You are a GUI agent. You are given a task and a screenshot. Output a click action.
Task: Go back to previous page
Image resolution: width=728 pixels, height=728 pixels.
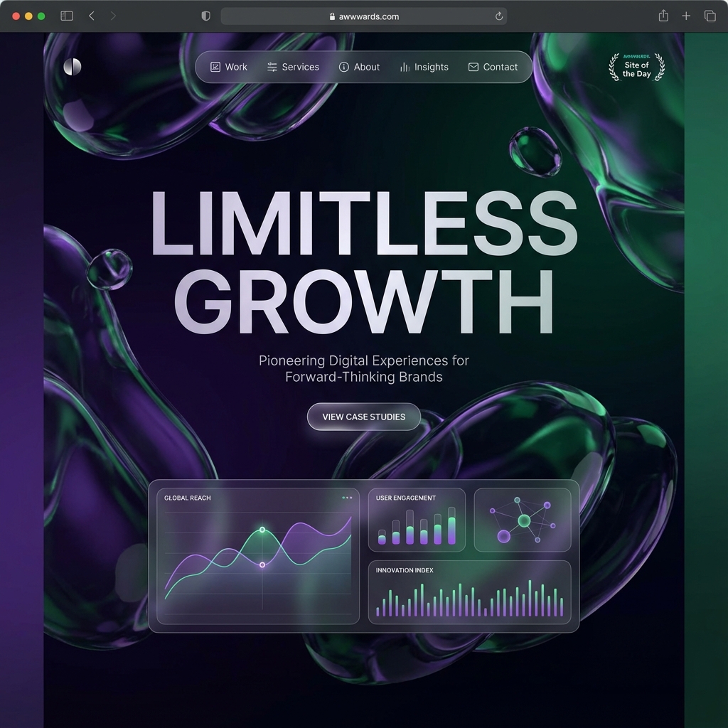pos(92,16)
